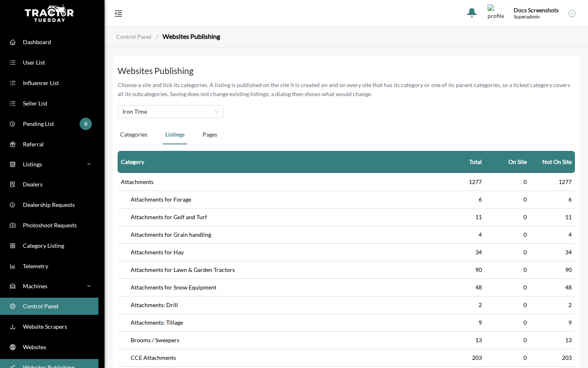Click the profile avatar image
Image resolution: width=588 pixels, height=368 pixels.
(x=496, y=12)
